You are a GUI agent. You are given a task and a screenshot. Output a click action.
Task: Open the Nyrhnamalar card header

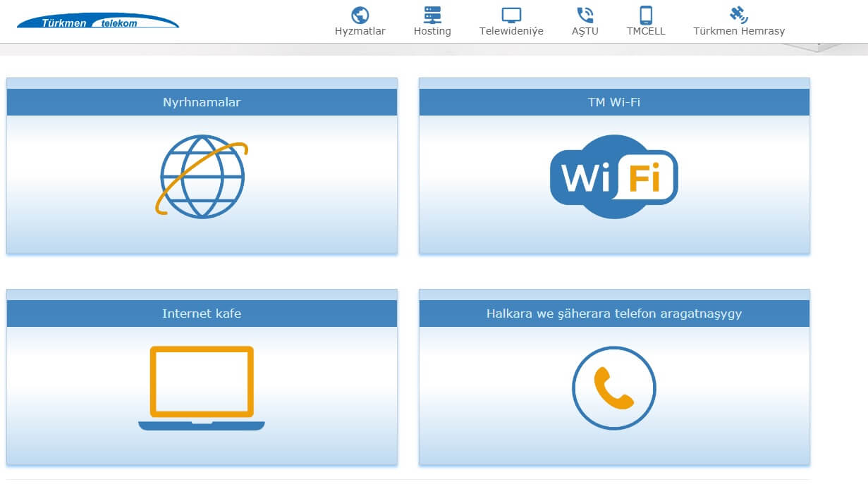pyautogui.click(x=202, y=102)
